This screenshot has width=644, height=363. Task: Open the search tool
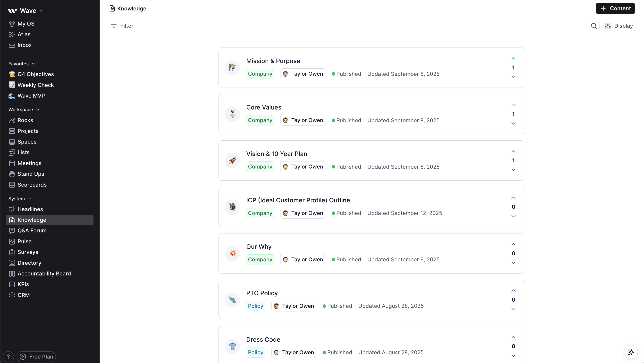[x=594, y=26]
